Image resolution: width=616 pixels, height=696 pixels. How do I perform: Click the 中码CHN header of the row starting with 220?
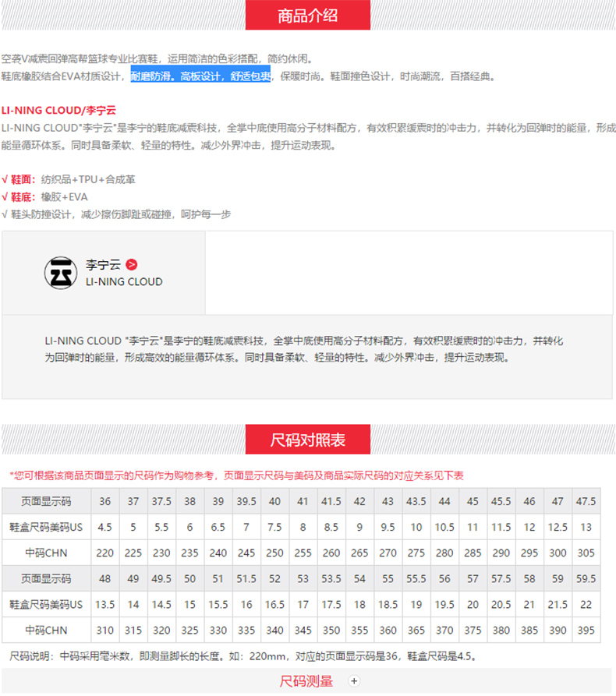coord(46,553)
